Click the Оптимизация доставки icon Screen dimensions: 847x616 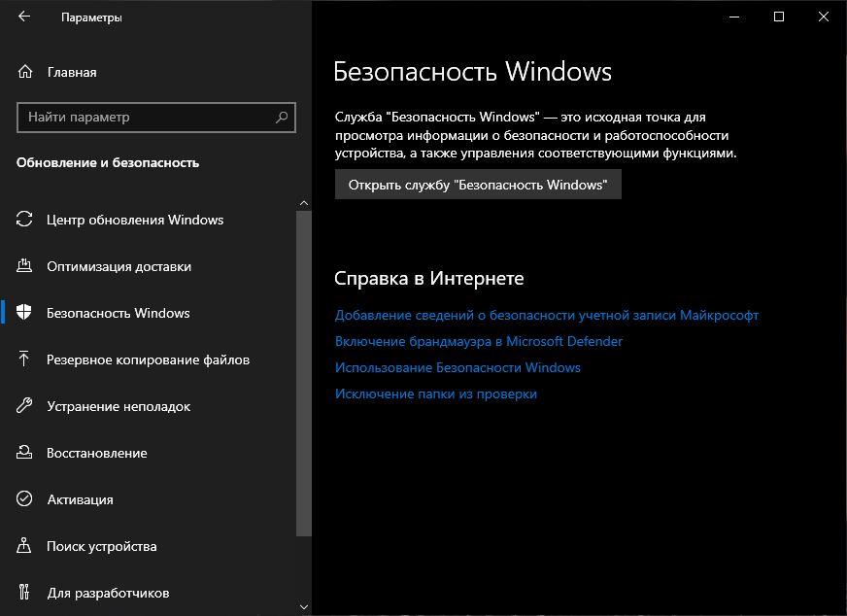tap(24, 266)
